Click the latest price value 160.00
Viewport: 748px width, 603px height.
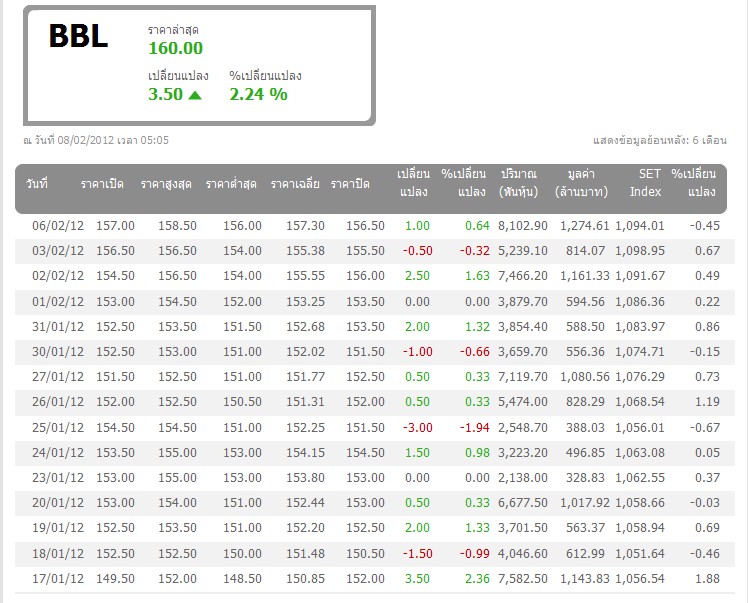[x=175, y=48]
